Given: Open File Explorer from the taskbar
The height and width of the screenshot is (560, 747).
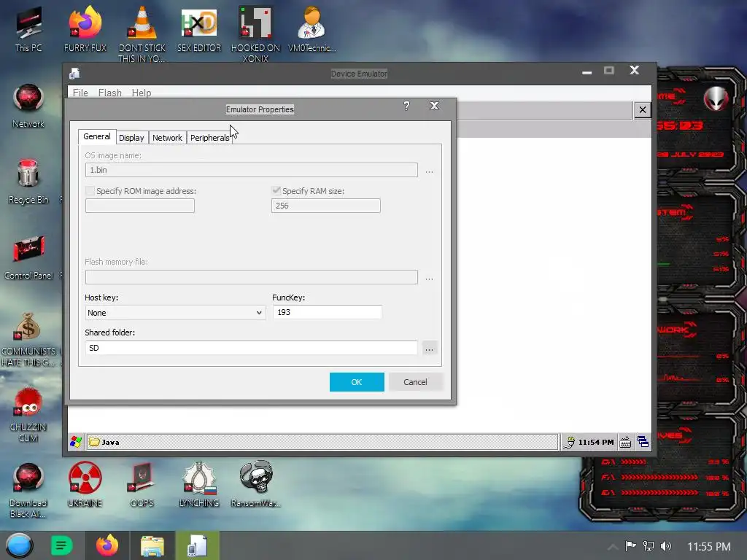Looking at the screenshot, I should tap(152, 545).
